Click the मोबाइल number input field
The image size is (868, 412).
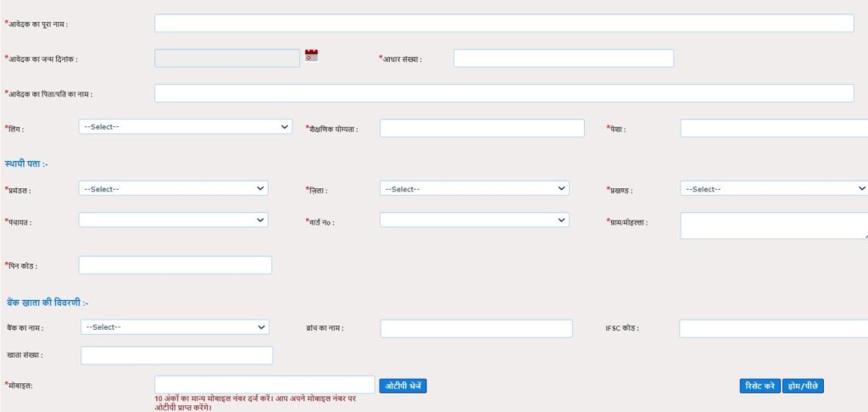[264, 385]
